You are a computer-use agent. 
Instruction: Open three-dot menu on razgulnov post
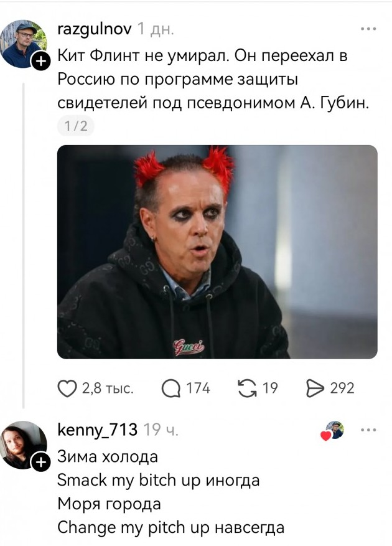pos(368,29)
